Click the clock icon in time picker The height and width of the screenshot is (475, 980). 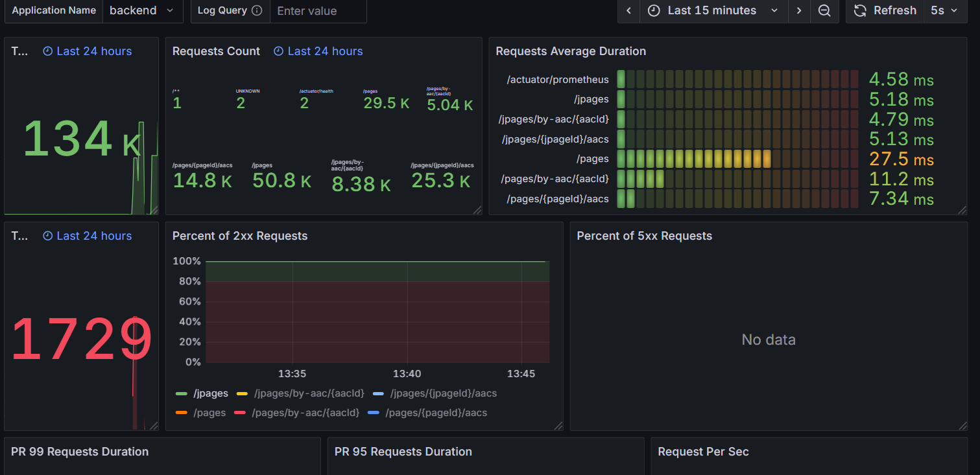click(x=654, y=11)
